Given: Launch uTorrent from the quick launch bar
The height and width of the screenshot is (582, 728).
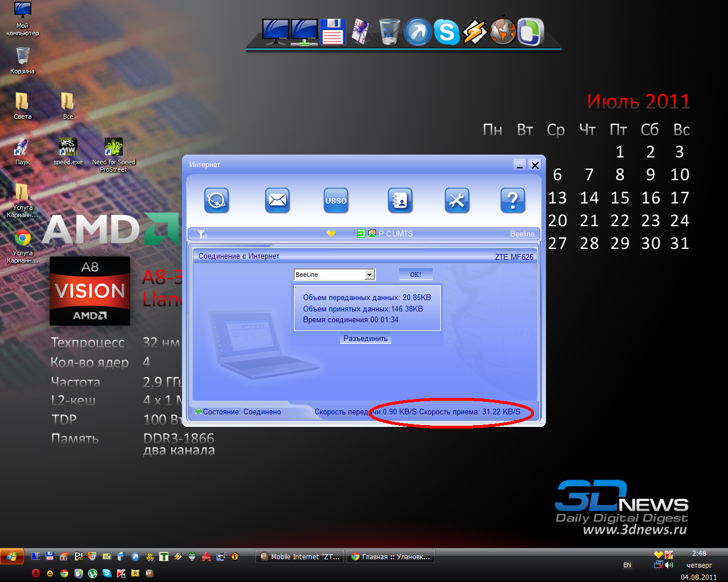Looking at the screenshot, I should (x=93, y=573).
